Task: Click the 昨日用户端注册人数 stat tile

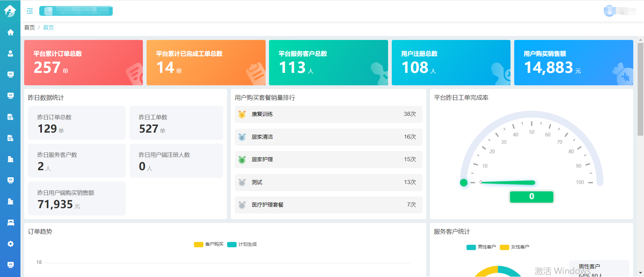Action: click(x=176, y=160)
